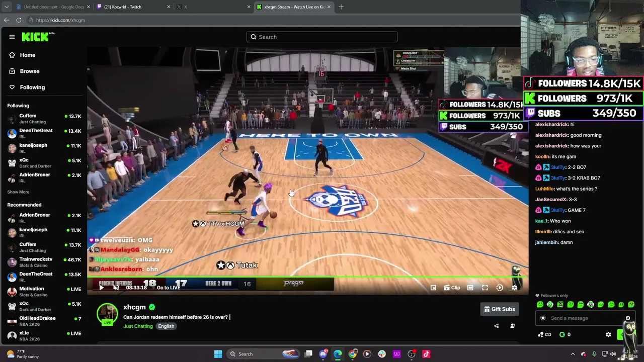Unmute the stream audio
The image size is (644, 362).
(x=116, y=288)
